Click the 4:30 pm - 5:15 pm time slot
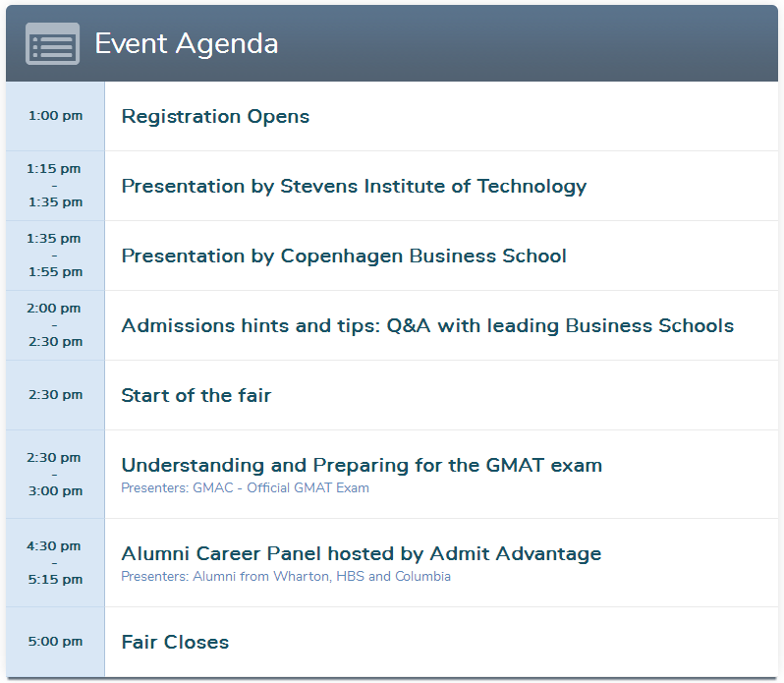This screenshot has width=784, height=683. coord(55,562)
